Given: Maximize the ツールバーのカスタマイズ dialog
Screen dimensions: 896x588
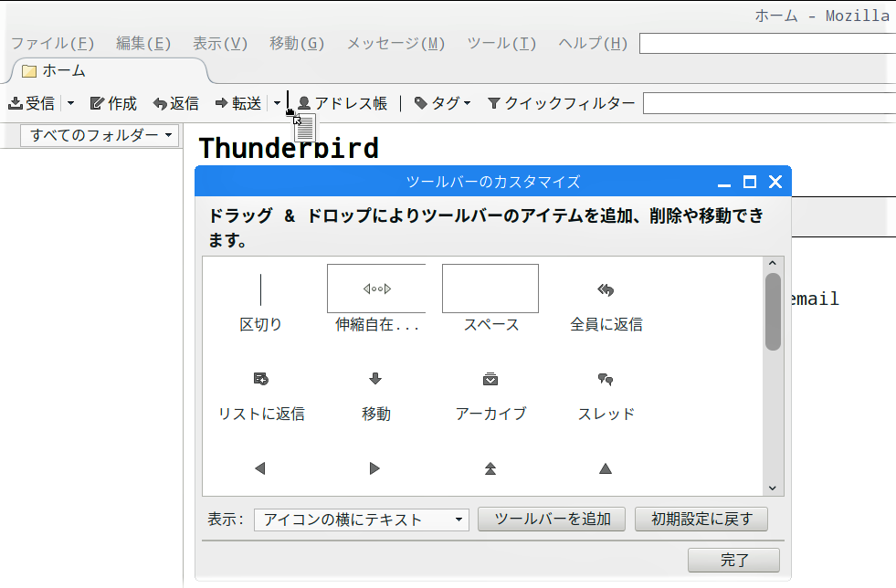Looking at the screenshot, I should coord(750,182).
